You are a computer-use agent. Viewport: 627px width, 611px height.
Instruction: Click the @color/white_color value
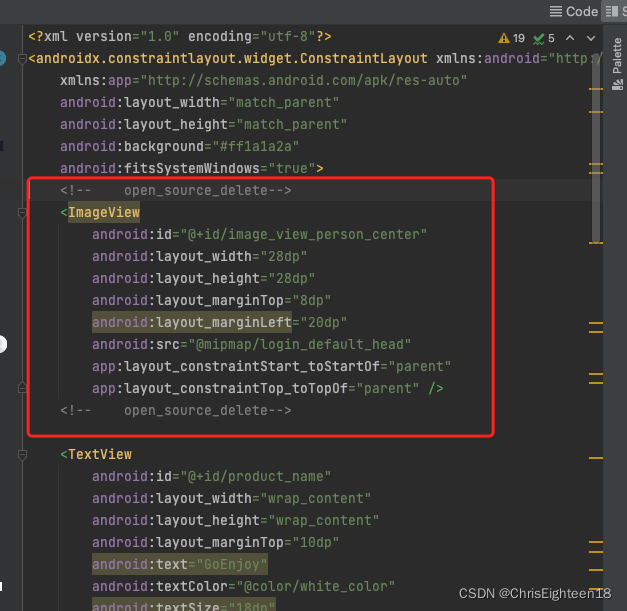click(x=315, y=587)
